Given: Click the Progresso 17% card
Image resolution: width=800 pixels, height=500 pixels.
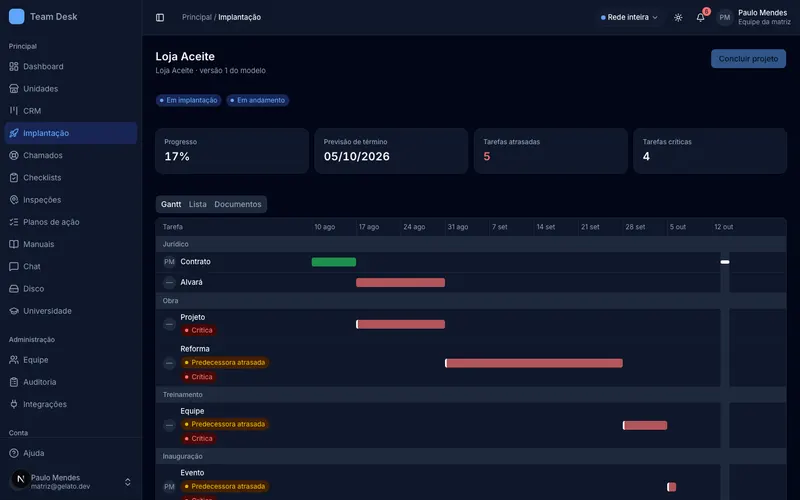Looking at the screenshot, I should tap(232, 151).
